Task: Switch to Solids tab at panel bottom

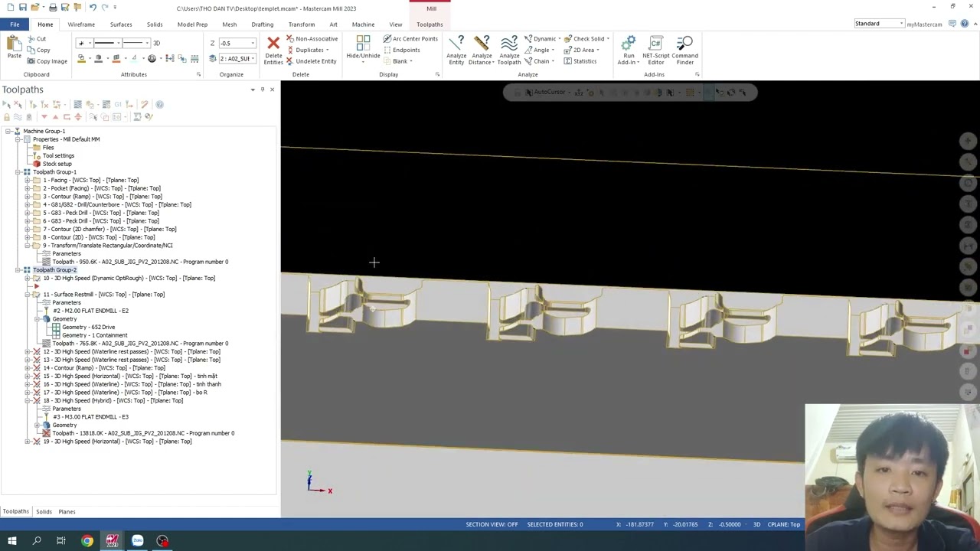Action: [x=44, y=512]
